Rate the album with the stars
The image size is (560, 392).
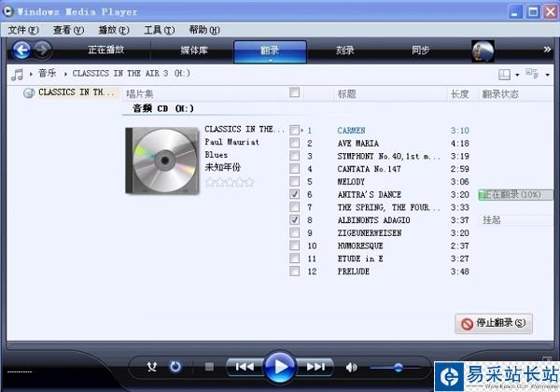(230, 182)
